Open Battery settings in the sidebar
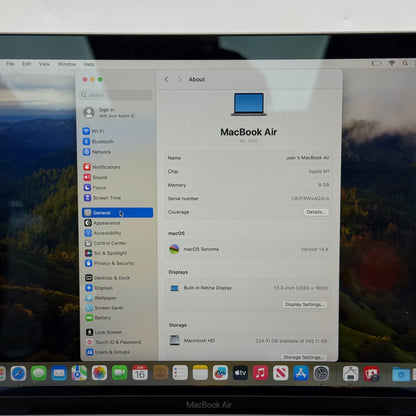This screenshot has height=416, width=416. [x=98, y=318]
